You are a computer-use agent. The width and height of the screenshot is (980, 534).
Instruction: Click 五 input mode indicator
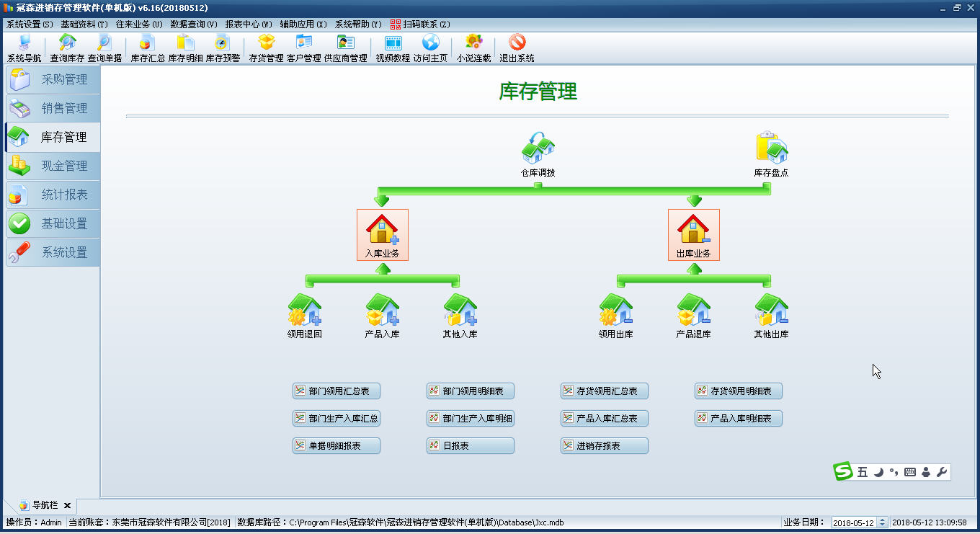tap(863, 472)
